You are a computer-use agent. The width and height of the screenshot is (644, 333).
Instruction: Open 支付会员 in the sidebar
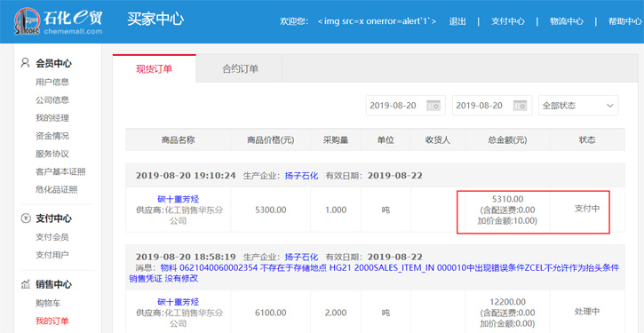click(x=52, y=237)
